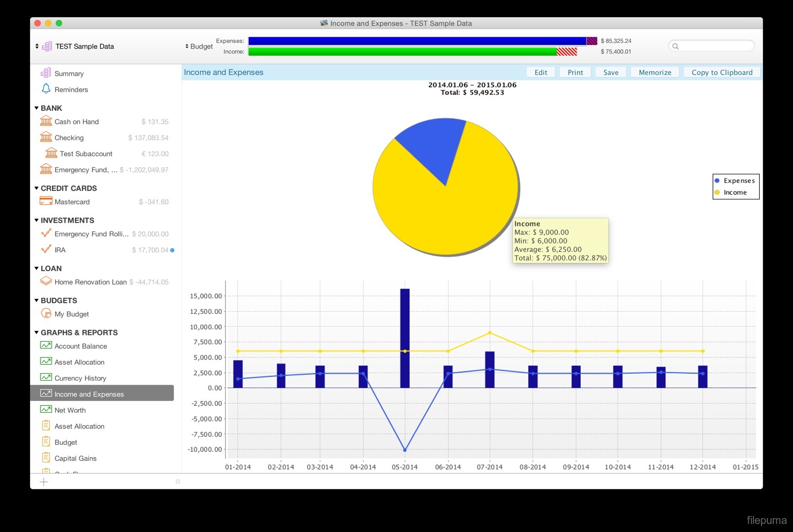Image resolution: width=793 pixels, height=532 pixels.
Task: Open the Budget dropdown in header
Action: [199, 47]
